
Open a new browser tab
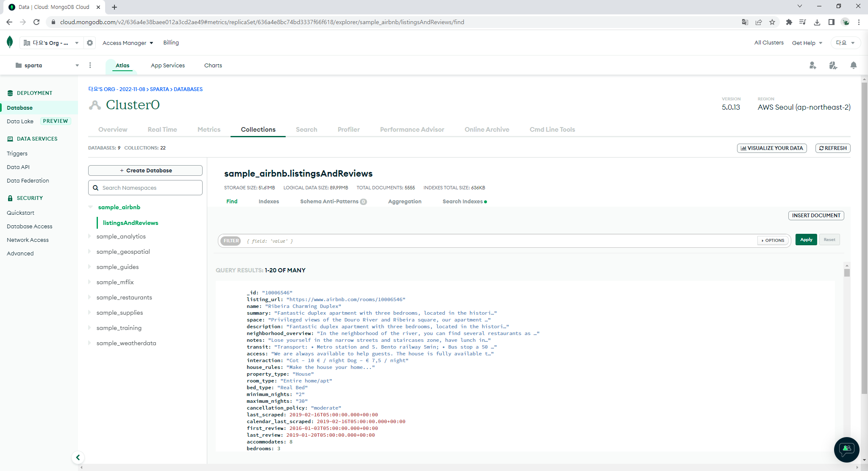[114, 7]
